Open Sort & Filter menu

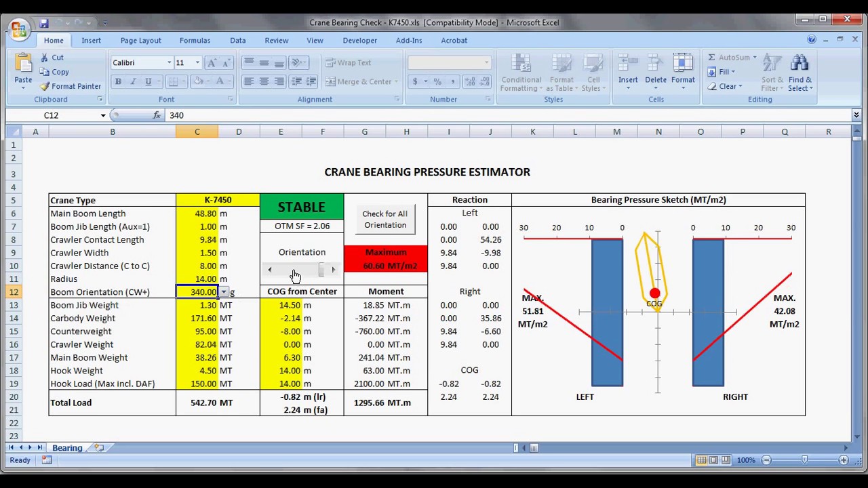pos(772,73)
